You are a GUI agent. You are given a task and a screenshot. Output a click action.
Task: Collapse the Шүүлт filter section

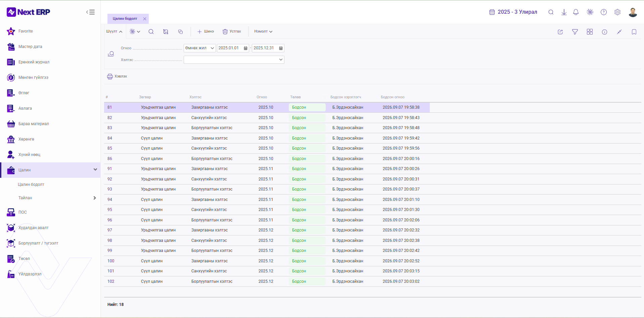click(x=114, y=32)
